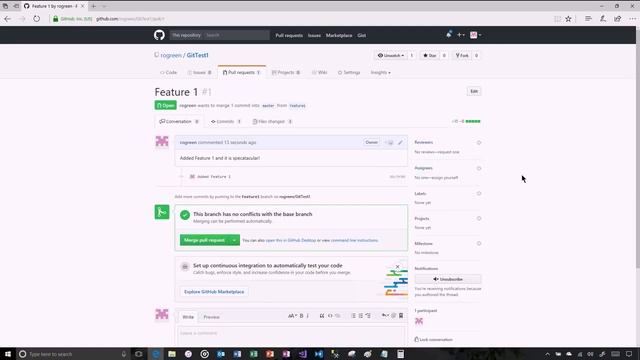
Task: Open the notifications bell
Action: point(449,35)
